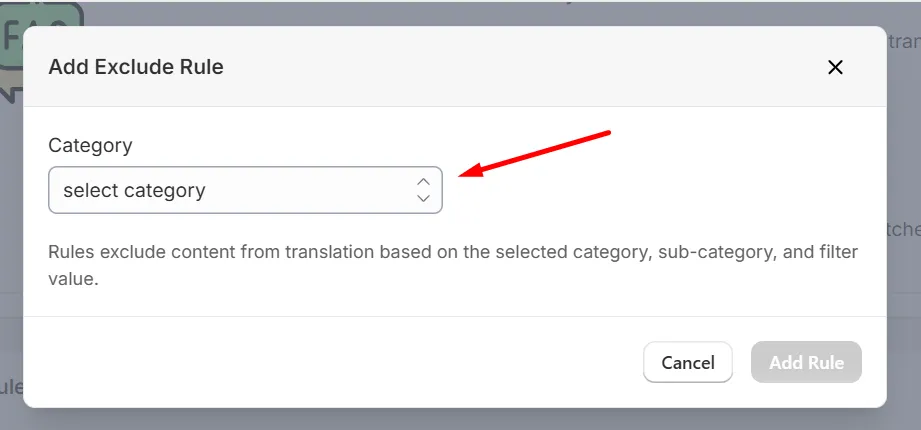Open the select category dropdown
The height and width of the screenshot is (430, 921).
click(x=245, y=190)
